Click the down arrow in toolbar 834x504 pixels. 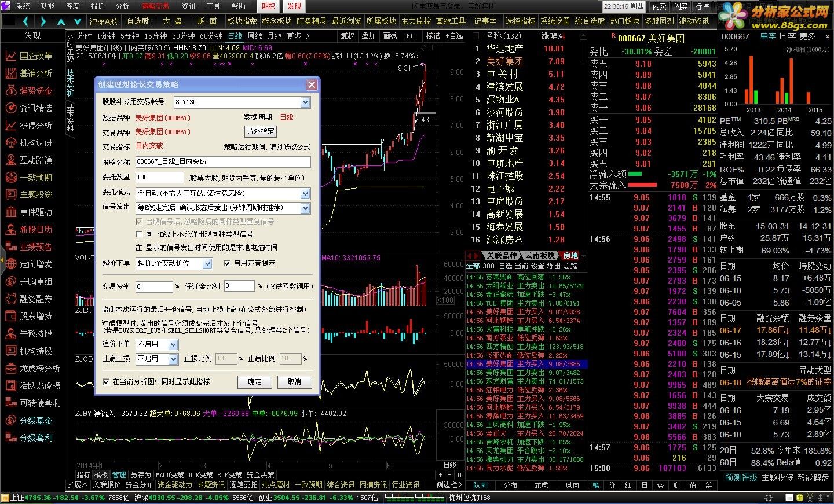click(x=79, y=21)
